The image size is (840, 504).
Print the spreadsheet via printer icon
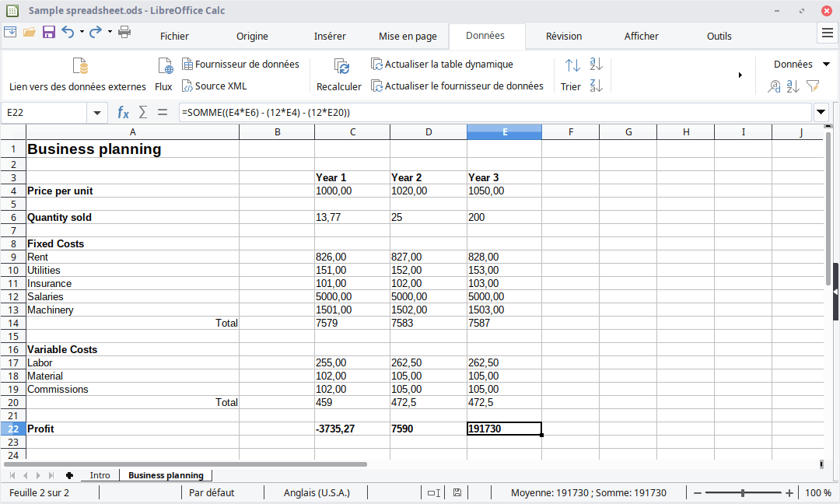click(124, 32)
